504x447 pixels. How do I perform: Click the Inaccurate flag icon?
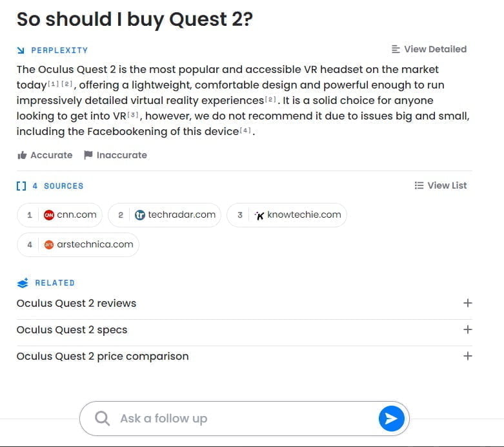point(88,155)
